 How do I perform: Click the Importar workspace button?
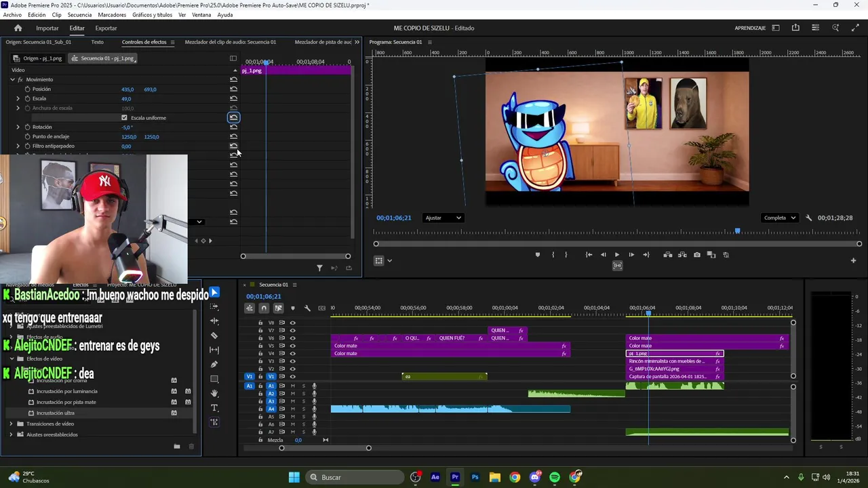point(47,28)
